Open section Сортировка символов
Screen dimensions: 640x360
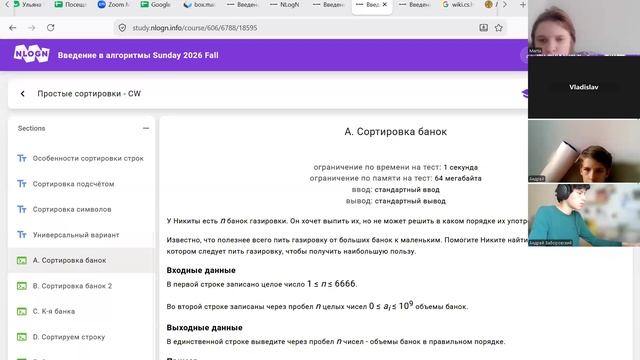pyautogui.click(x=81, y=209)
